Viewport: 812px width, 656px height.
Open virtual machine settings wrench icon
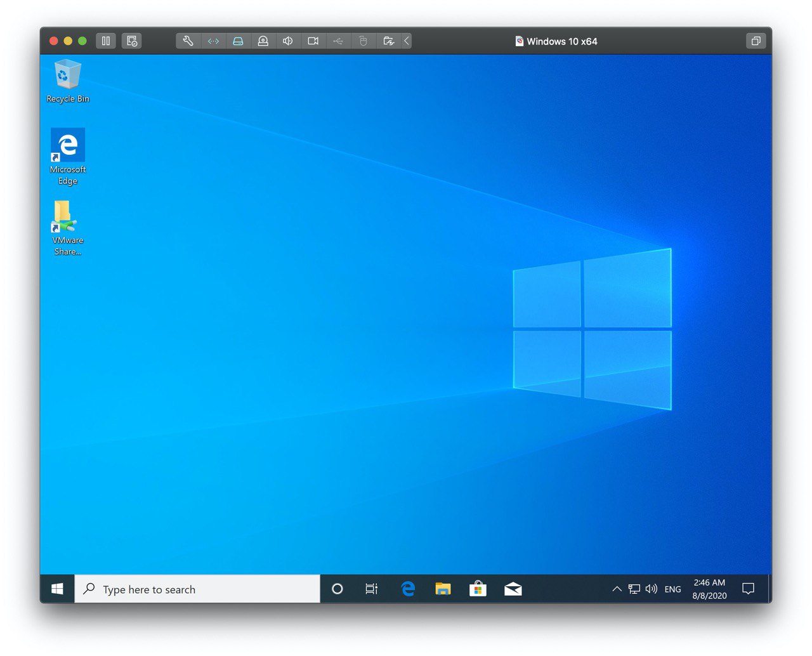(188, 41)
